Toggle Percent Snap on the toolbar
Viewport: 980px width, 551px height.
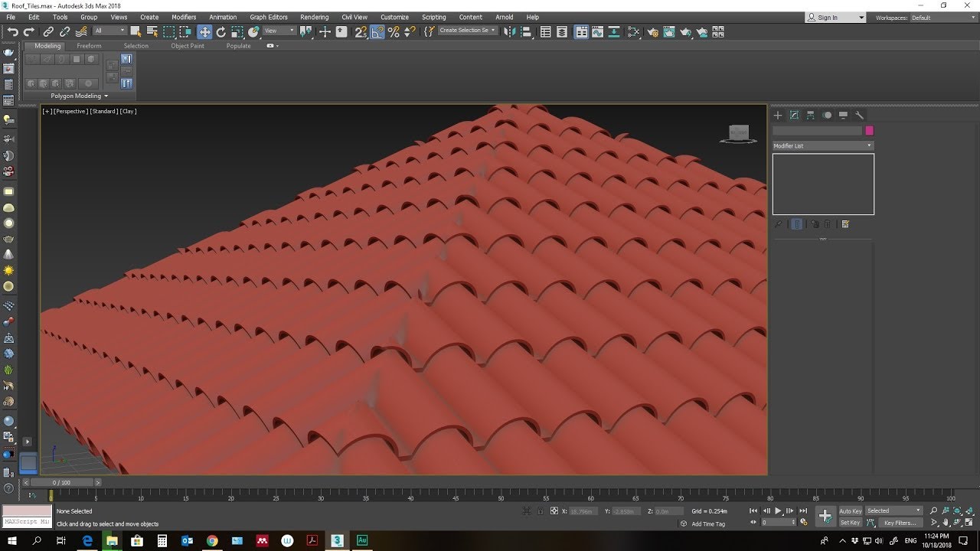point(394,32)
